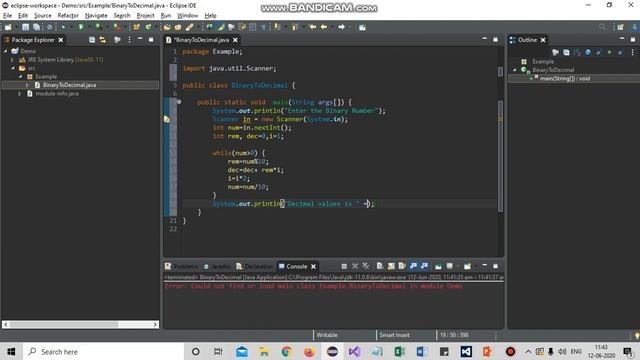Open the Project menu
640x360 pixels.
145,16
